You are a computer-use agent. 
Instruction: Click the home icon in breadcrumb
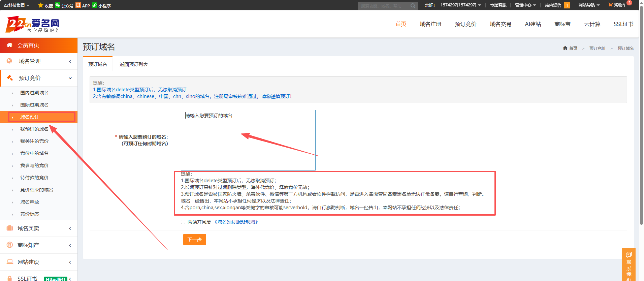click(565, 48)
